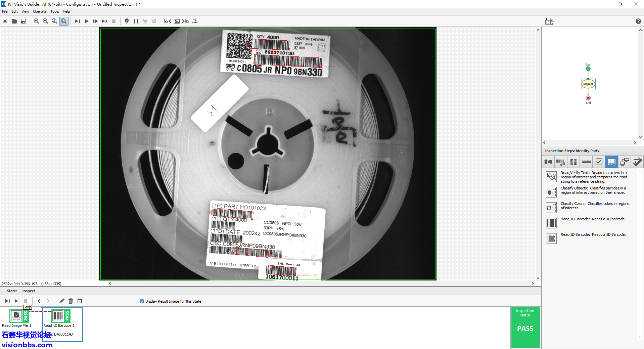Open the Use Additional Tools palette
Image resolution: width=644 pixels, height=349 pixels.
637,162
